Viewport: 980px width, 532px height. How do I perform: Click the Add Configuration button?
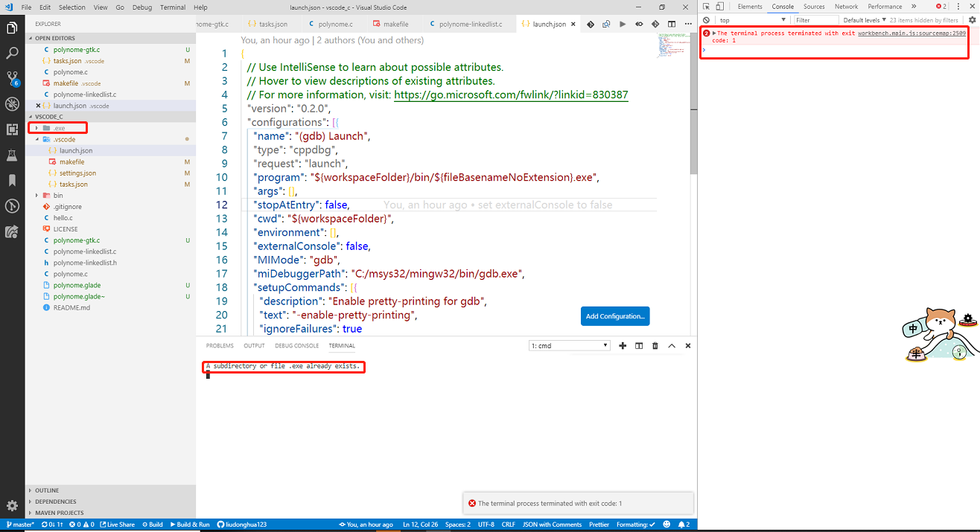coord(615,316)
